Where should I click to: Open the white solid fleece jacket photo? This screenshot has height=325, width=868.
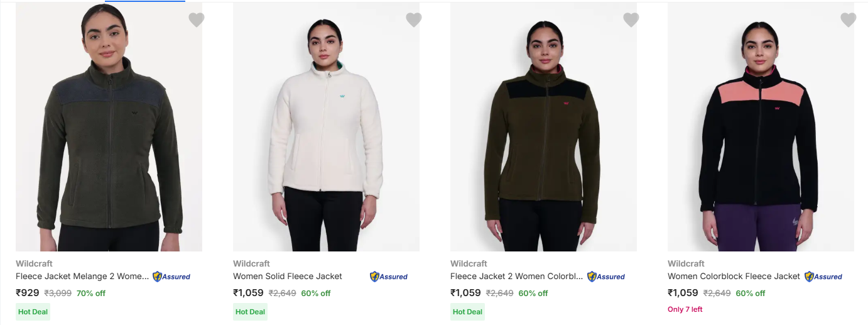pos(326,138)
